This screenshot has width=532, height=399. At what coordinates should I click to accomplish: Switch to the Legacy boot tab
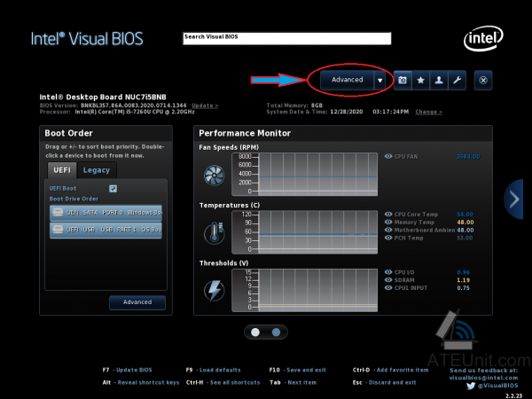97,170
